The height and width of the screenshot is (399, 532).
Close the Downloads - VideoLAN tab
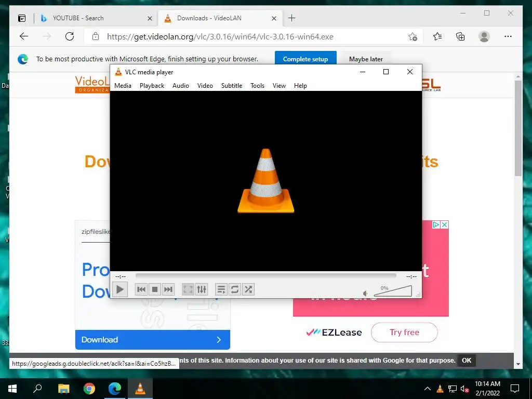pyautogui.click(x=274, y=18)
